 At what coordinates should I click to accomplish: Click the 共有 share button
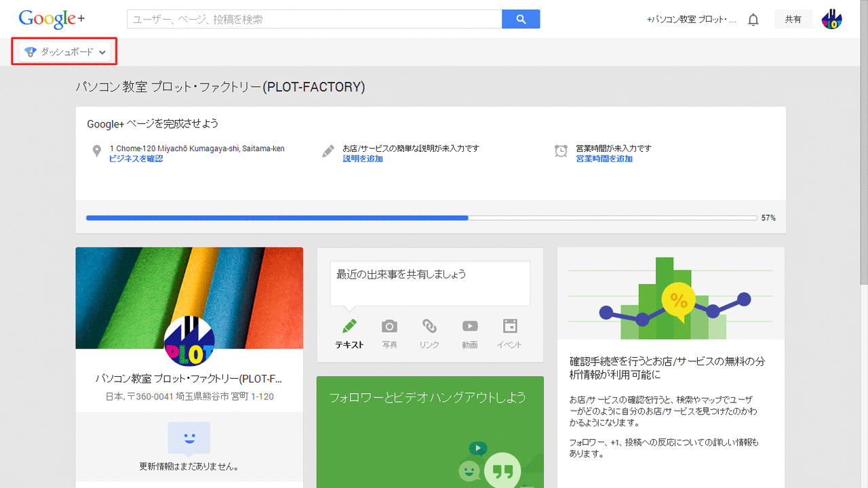pyautogui.click(x=793, y=20)
